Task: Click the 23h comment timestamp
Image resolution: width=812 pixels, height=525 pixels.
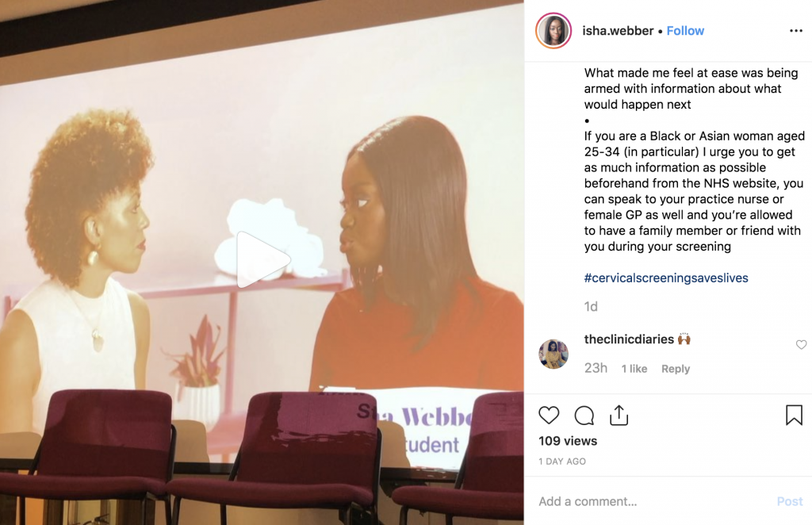Action: coord(596,368)
